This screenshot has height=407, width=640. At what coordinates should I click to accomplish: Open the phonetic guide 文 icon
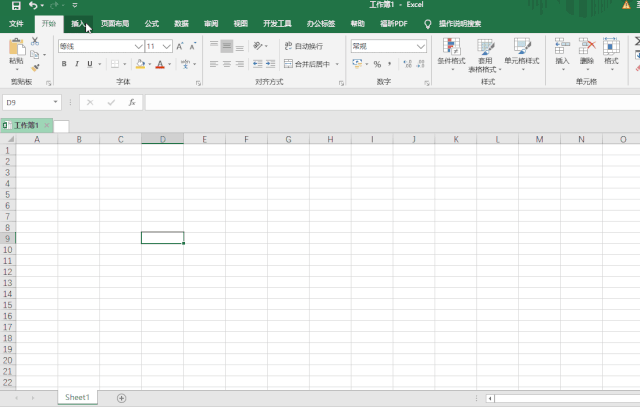(x=185, y=64)
